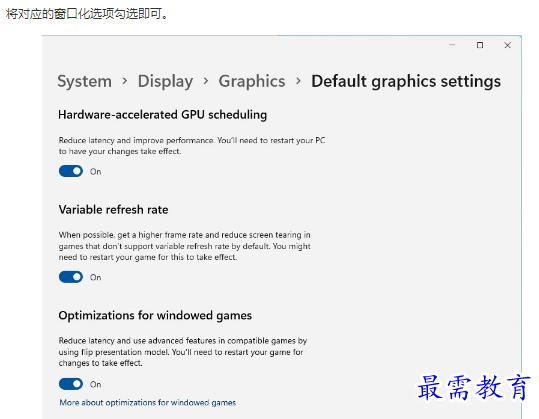Click the chevron between System and Display
539x419 pixels.
click(125, 81)
